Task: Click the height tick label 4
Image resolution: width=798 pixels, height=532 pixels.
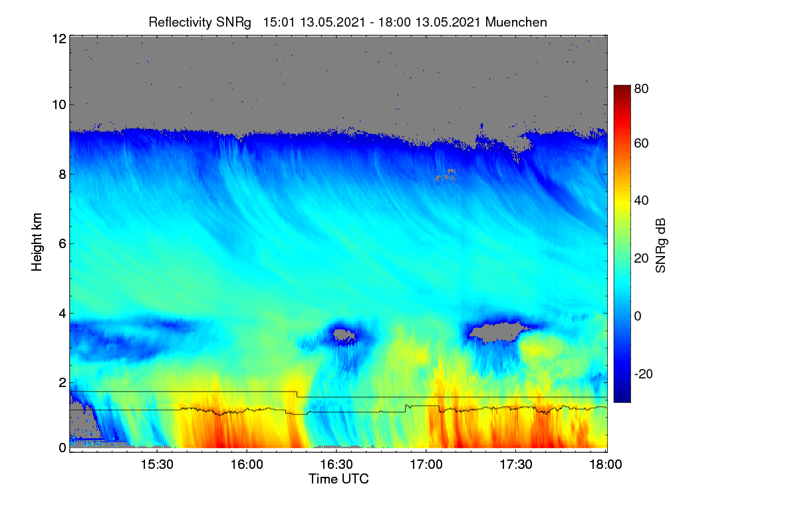Action: click(62, 313)
